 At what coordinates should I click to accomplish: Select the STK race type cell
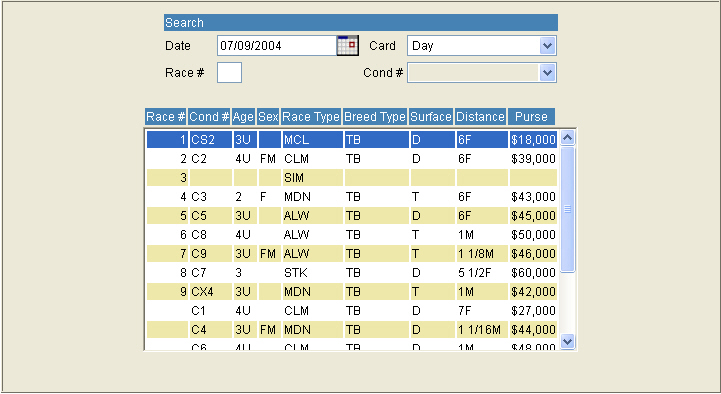[312, 273]
